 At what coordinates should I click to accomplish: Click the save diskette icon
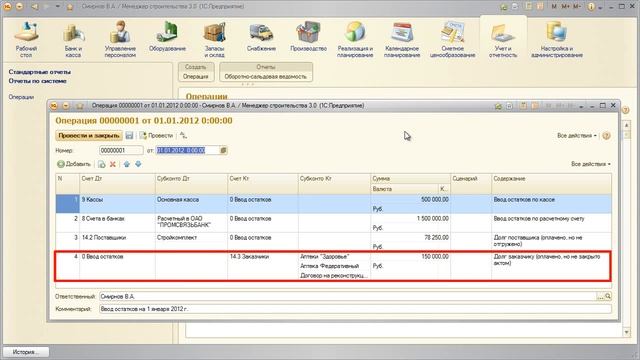pos(129,136)
